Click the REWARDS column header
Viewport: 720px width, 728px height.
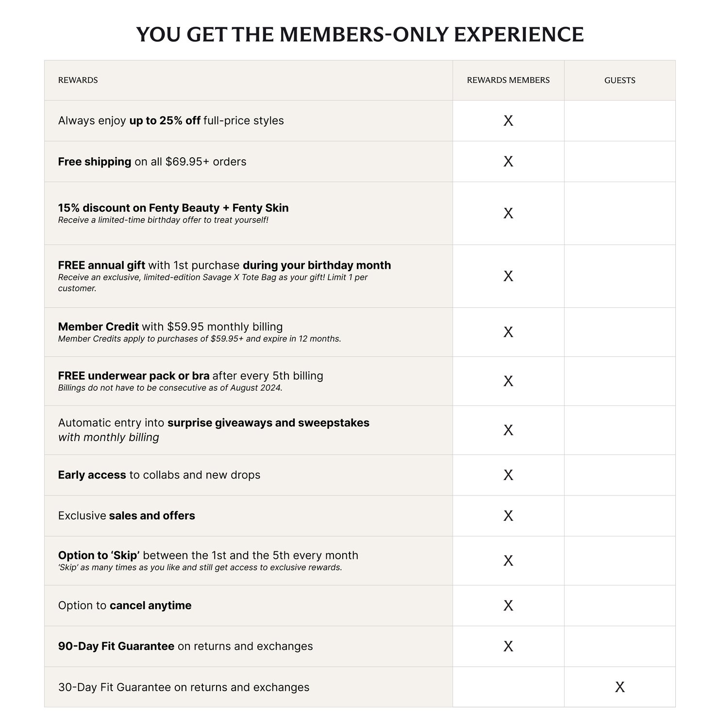pyautogui.click(x=78, y=80)
